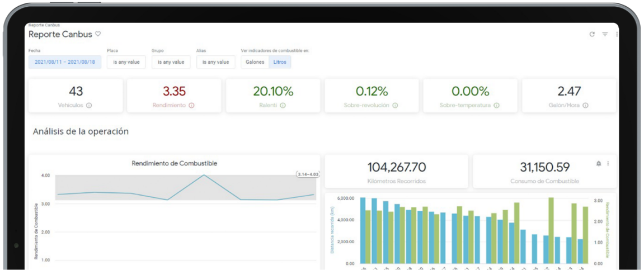The width and height of the screenshot is (644, 270).
Task: Click the info icon next to Rendimiento
Action: tap(191, 105)
